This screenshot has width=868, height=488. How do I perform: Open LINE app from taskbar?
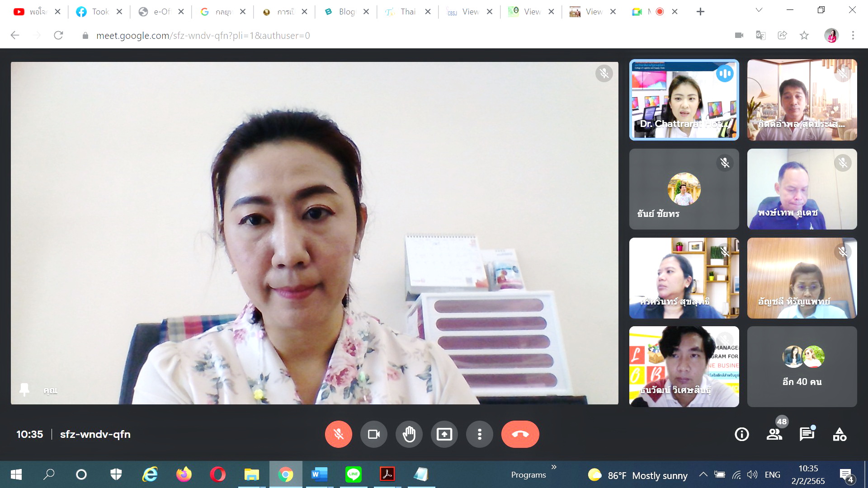[353, 474]
